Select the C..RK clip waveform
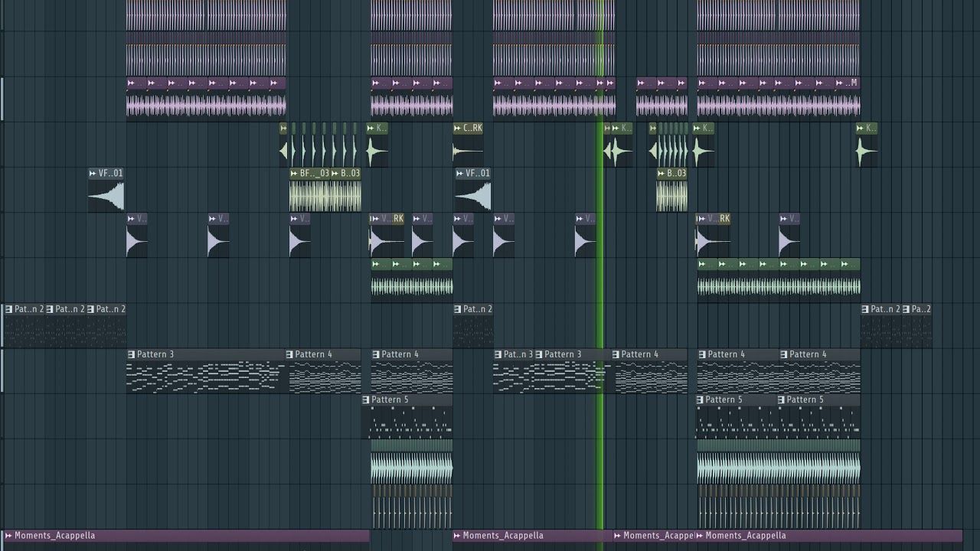The width and height of the screenshot is (980, 551). click(x=467, y=151)
